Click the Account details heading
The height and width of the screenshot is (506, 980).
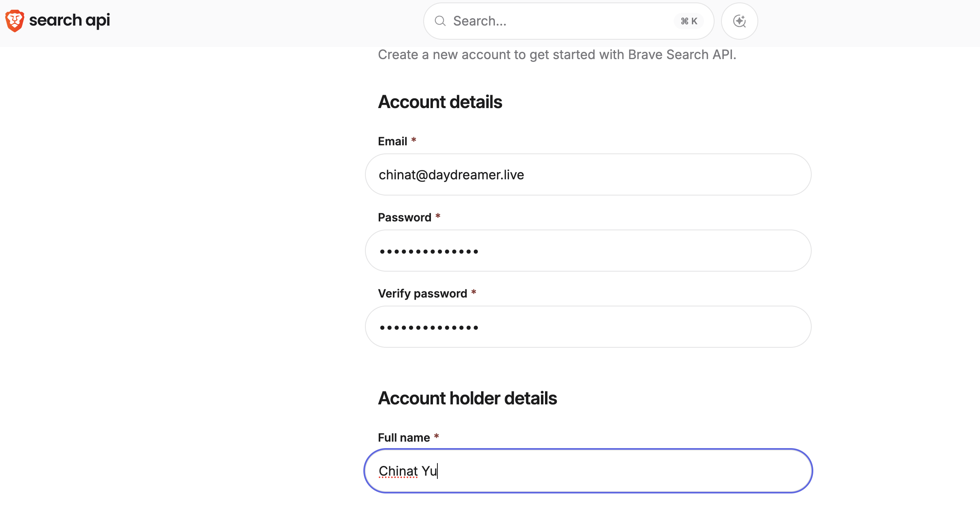click(x=440, y=102)
